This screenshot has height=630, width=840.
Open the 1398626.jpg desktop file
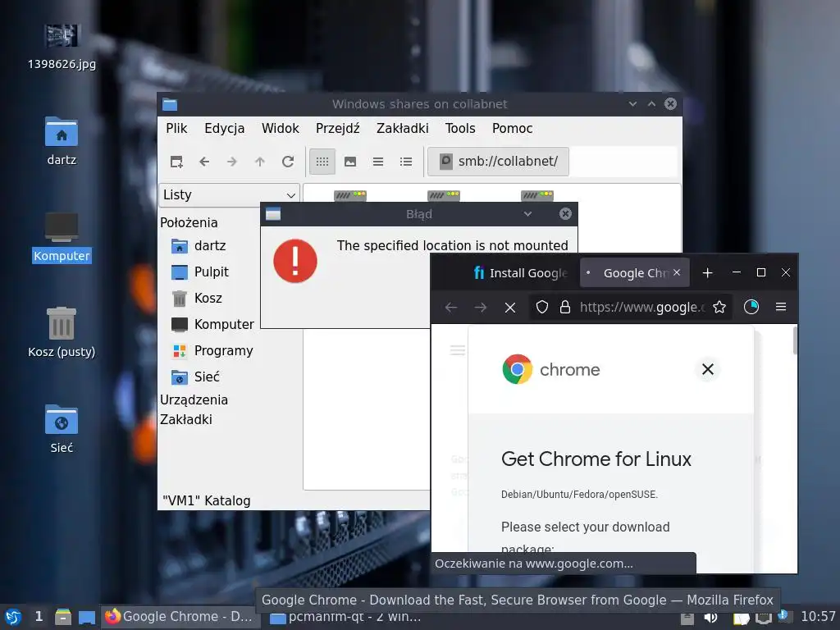click(62, 47)
